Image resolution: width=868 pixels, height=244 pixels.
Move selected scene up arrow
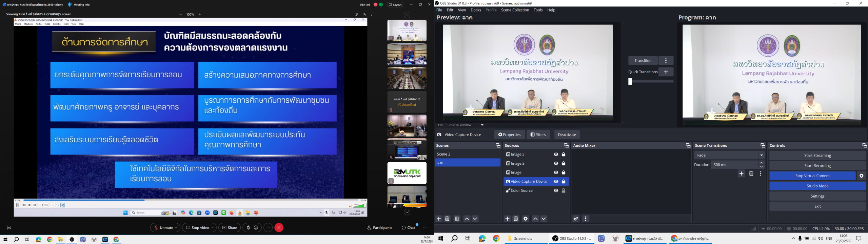pyautogui.click(x=467, y=219)
